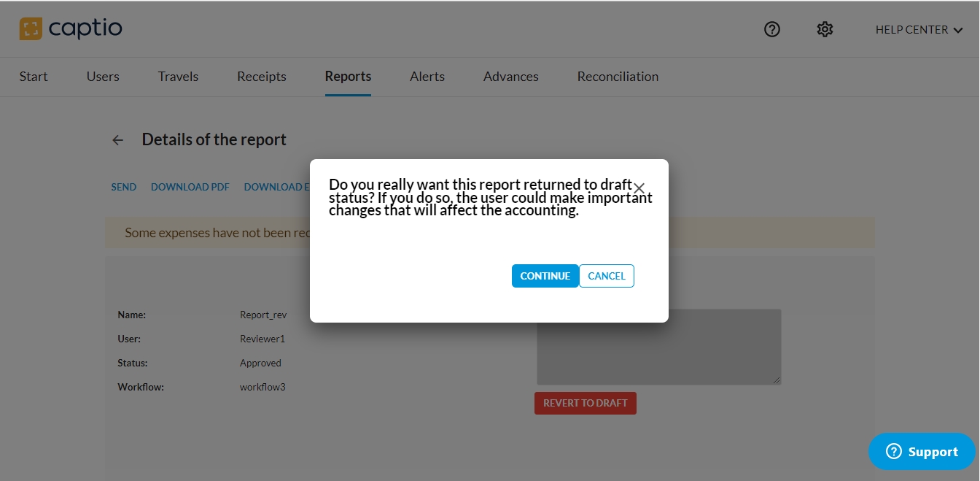Expand the HELP CENTER dropdown
Screen dimensions: 980x481
click(x=919, y=30)
